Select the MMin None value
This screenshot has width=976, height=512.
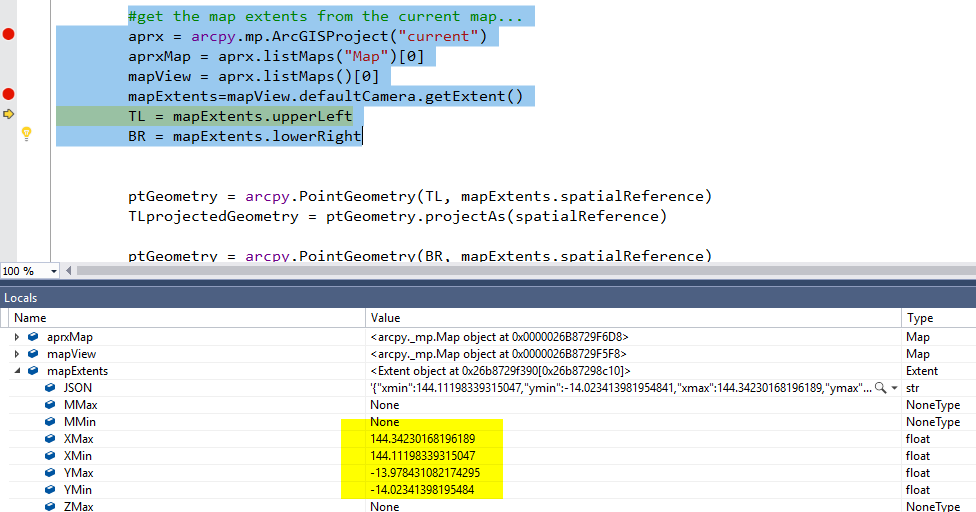(x=385, y=421)
